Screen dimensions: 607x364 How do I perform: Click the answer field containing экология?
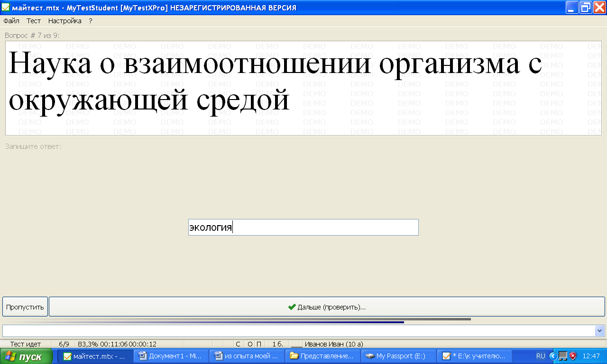[303, 227]
